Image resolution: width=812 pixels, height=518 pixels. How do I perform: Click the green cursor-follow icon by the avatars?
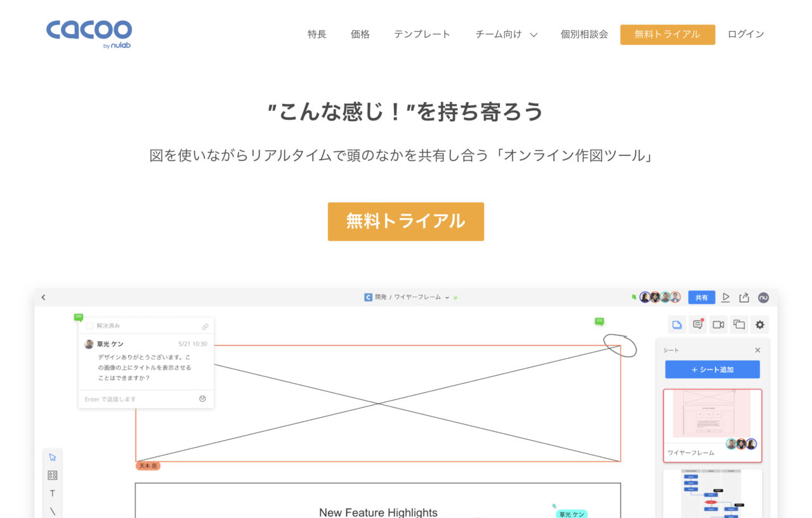tap(634, 297)
